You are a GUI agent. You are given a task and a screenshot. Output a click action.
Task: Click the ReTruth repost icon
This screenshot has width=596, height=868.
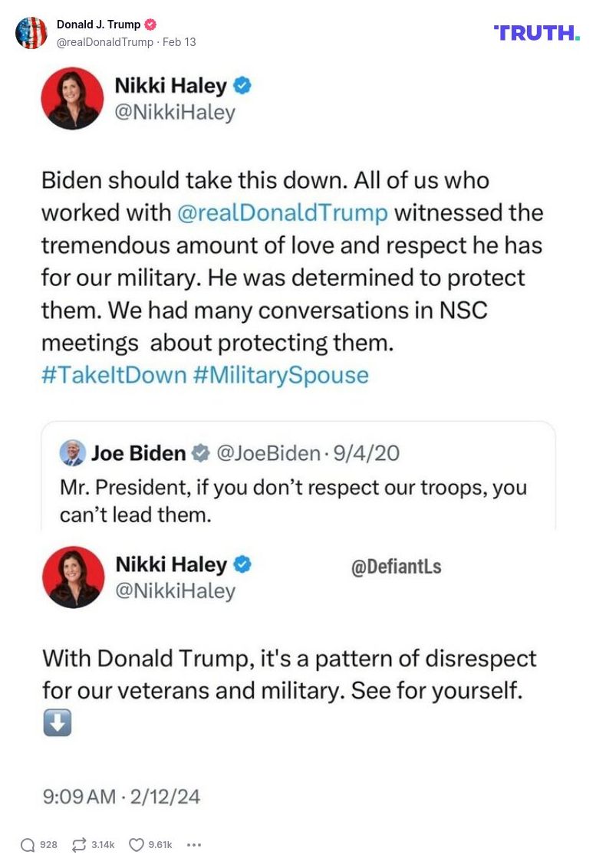pos(78,844)
